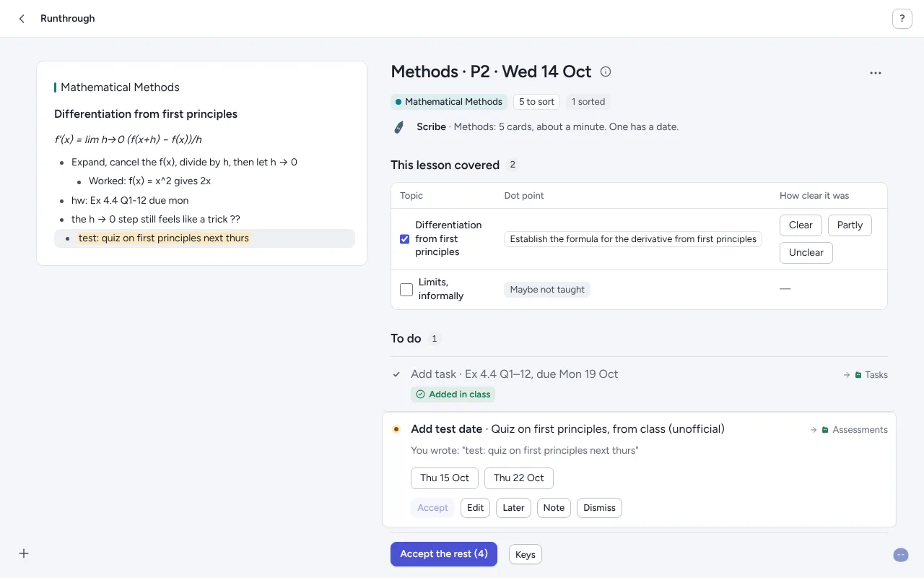The image size is (924, 578).
Task: Mark clarity as Partly
Action: pyautogui.click(x=850, y=225)
